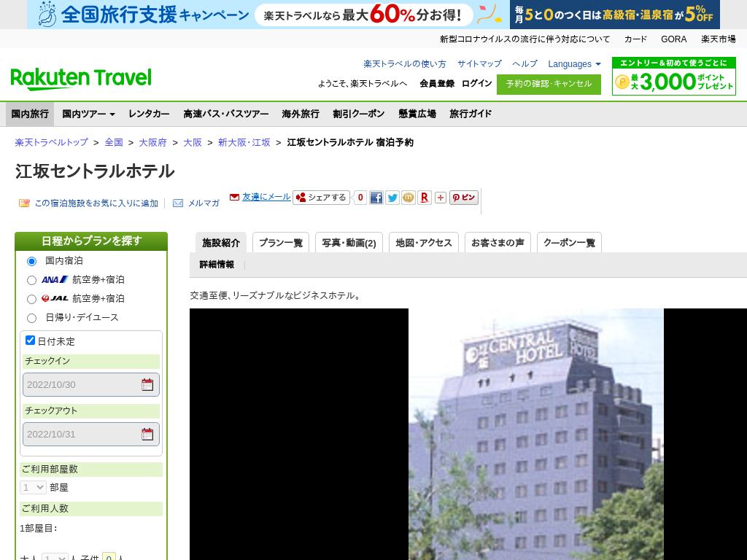Open 懸賞広場 in the navigation bar
The image size is (747, 560).
click(417, 114)
